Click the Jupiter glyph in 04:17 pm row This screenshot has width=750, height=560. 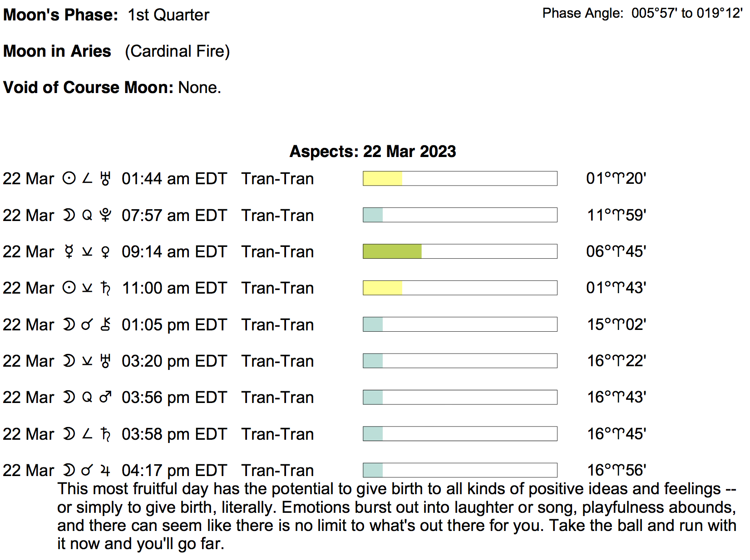105,471
